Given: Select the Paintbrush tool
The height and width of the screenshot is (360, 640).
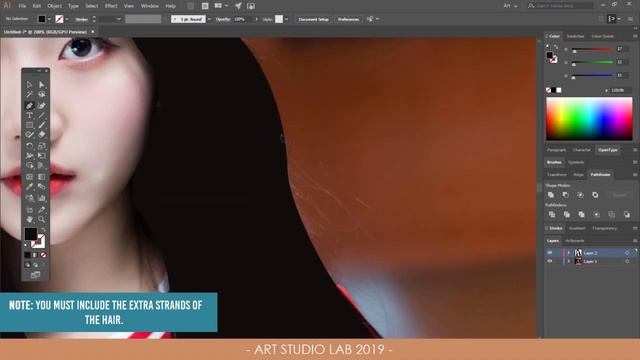Looking at the screenshot, I should tap(42, 125).
